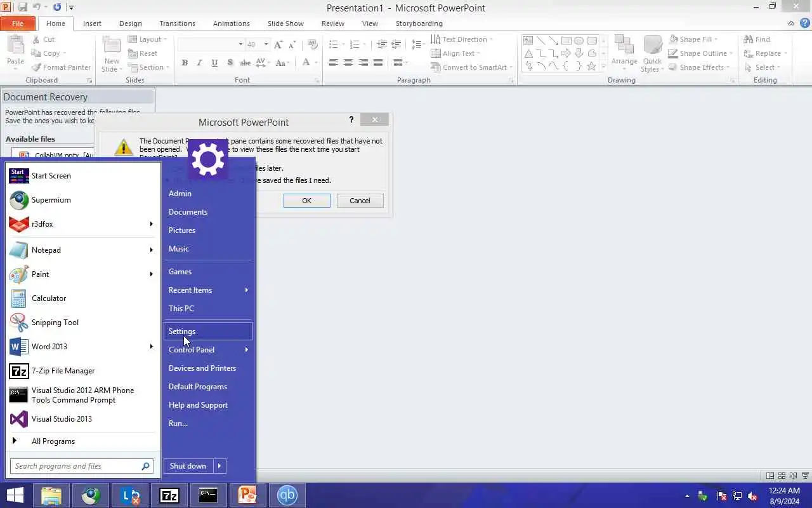Click Run... in the Start menu
Screen dimensions: 812x508
click(x=208, y=424)
